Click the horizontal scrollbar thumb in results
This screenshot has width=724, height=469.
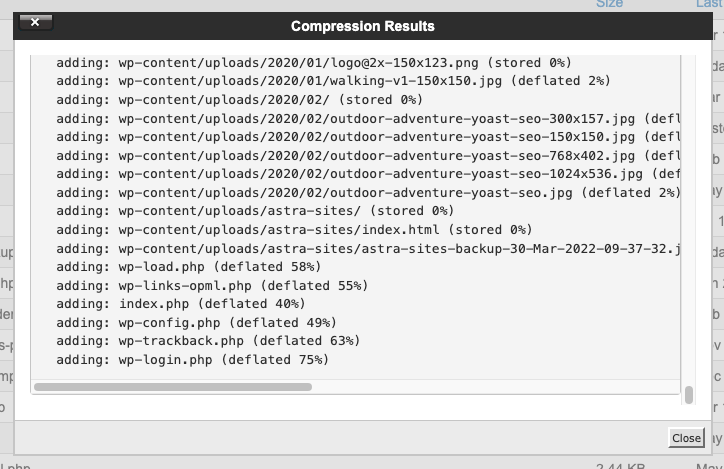173,387
